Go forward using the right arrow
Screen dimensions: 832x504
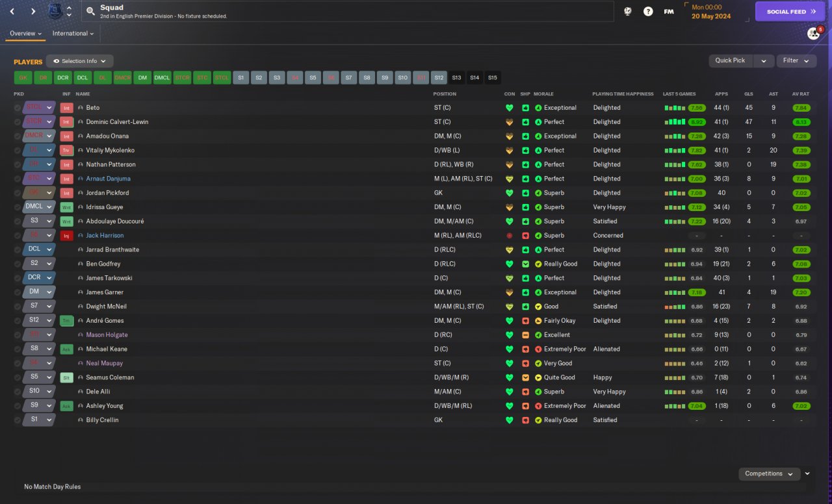coord(32,11)
